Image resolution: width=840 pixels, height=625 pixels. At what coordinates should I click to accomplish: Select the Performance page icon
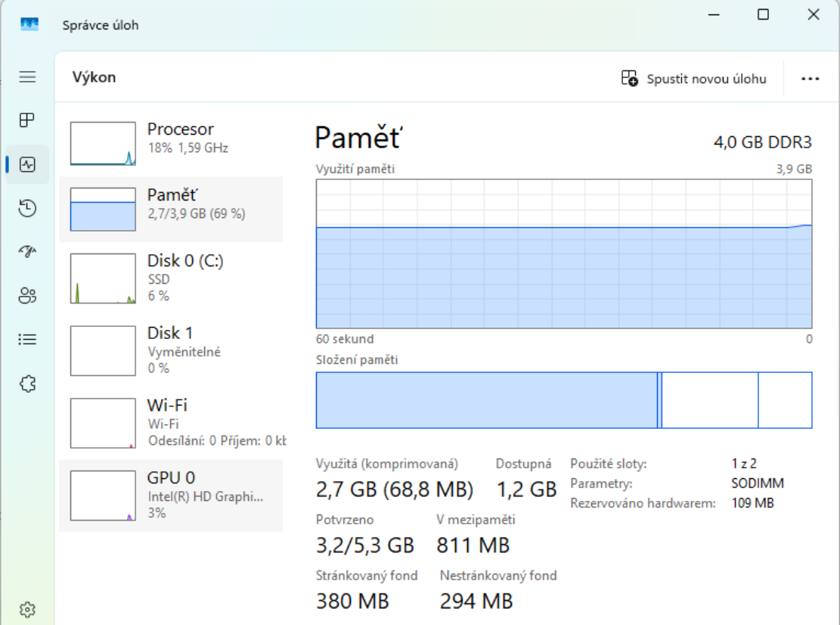click(x=28, y=164)
